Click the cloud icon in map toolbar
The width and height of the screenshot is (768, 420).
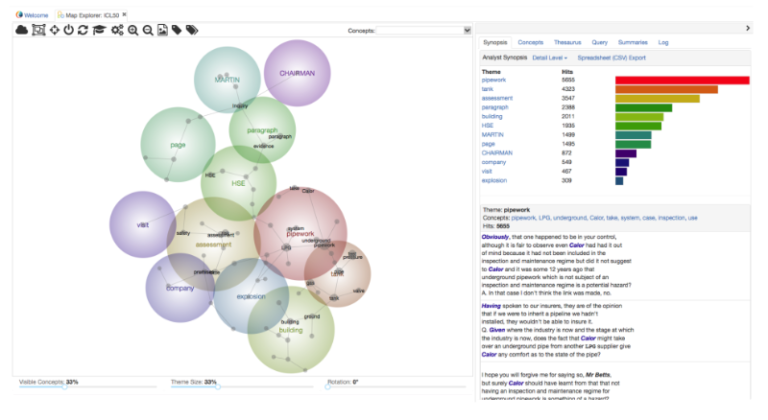[22, 31]
